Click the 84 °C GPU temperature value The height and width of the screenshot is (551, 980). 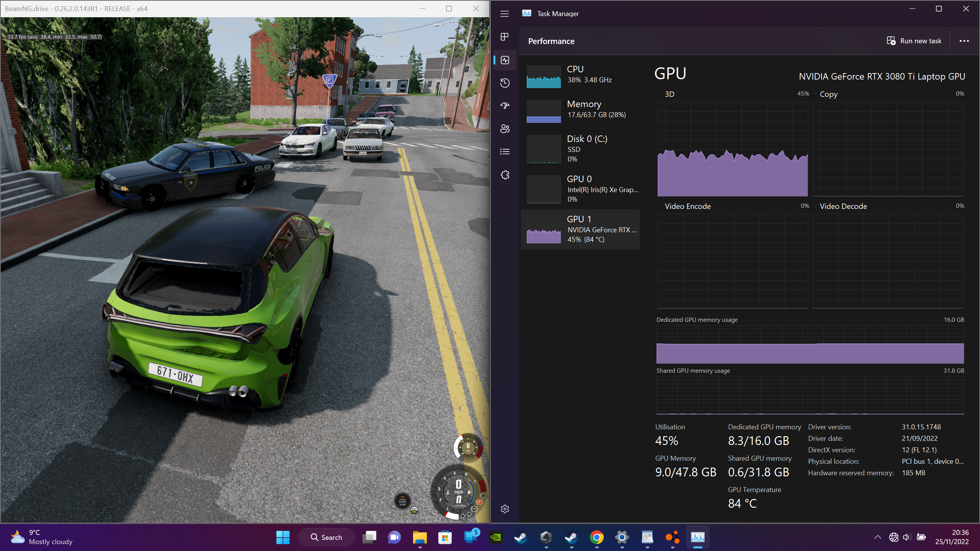(x=742, y=504)
